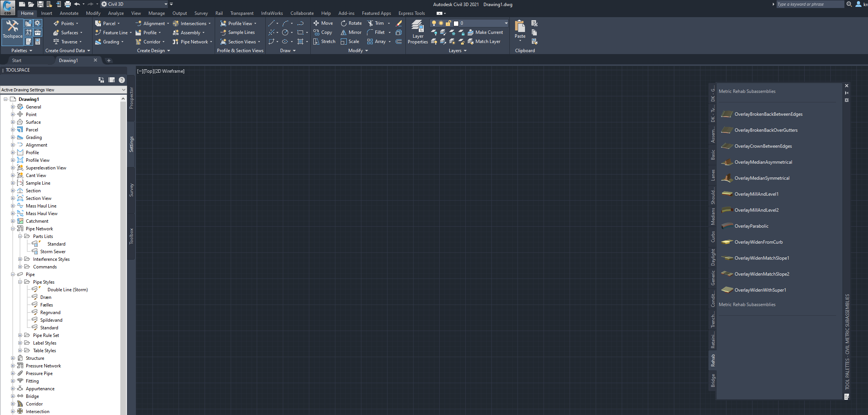Expand the Pipe Rule Set node
The width and height of the screenshot is (868, 415).
(x=19, y=335)
